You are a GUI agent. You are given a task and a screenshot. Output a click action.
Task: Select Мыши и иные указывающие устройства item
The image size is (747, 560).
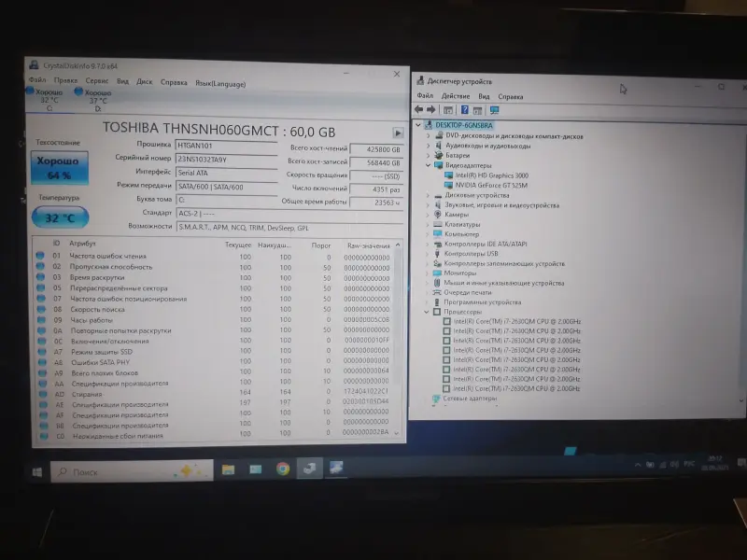[503, 283]
